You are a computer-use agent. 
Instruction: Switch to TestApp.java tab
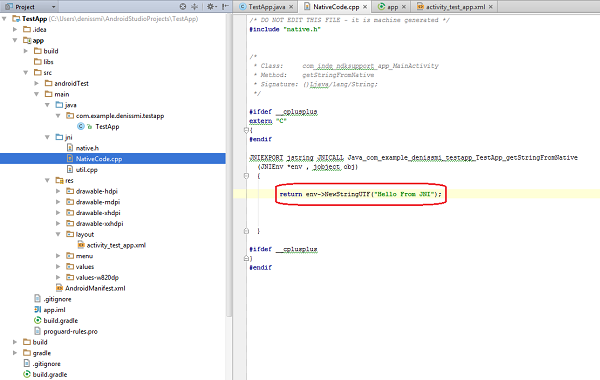coord(266,7)
